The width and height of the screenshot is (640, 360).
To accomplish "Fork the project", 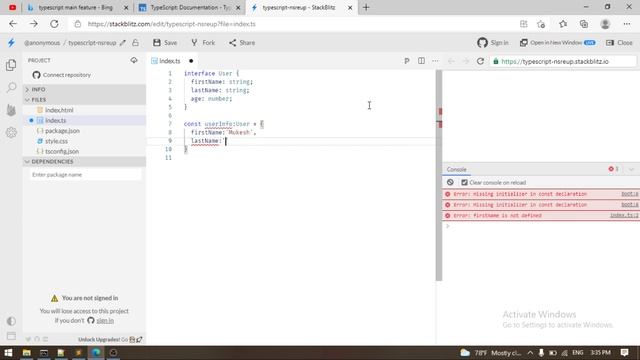I will coord(203,42).
